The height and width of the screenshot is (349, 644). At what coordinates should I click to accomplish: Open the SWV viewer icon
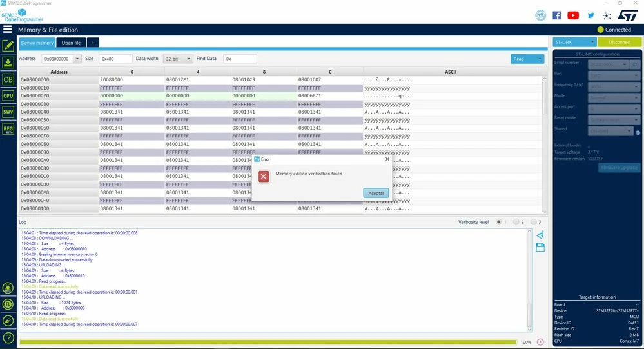click(8, 112)
